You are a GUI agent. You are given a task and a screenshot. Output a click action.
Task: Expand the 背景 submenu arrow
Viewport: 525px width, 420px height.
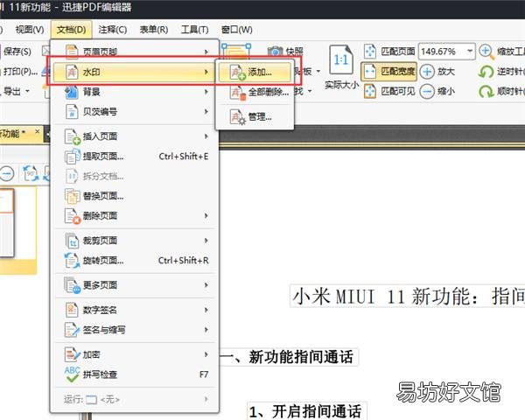point(206,92)
